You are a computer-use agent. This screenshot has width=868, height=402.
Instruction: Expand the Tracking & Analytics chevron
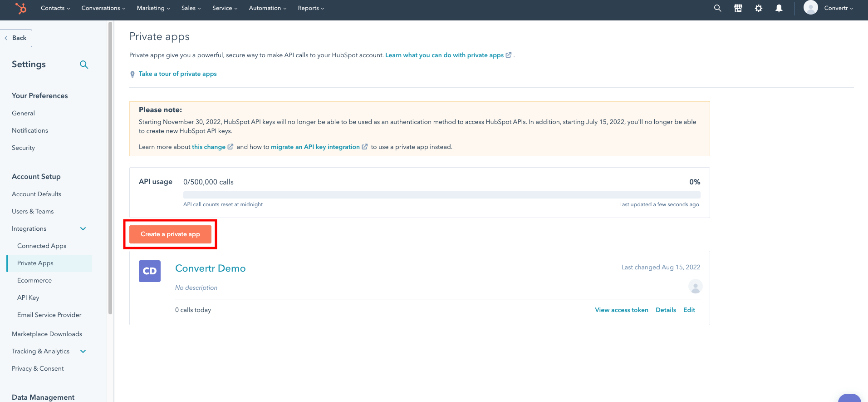pyautogui.click(x=83, y=351)
